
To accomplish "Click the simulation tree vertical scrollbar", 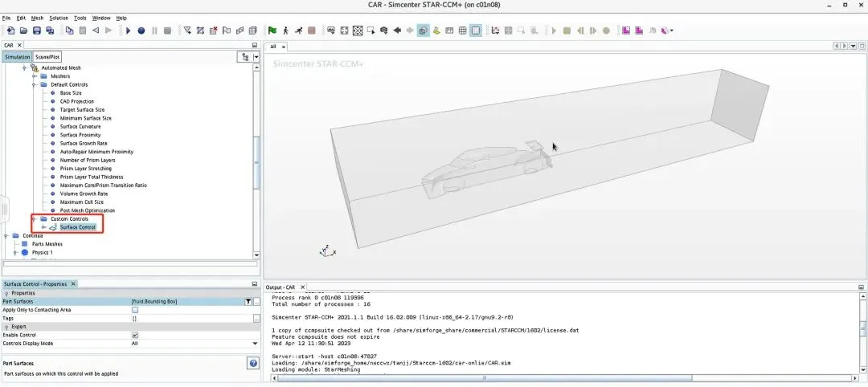I will pyautogui.click(x=256, y=161).
